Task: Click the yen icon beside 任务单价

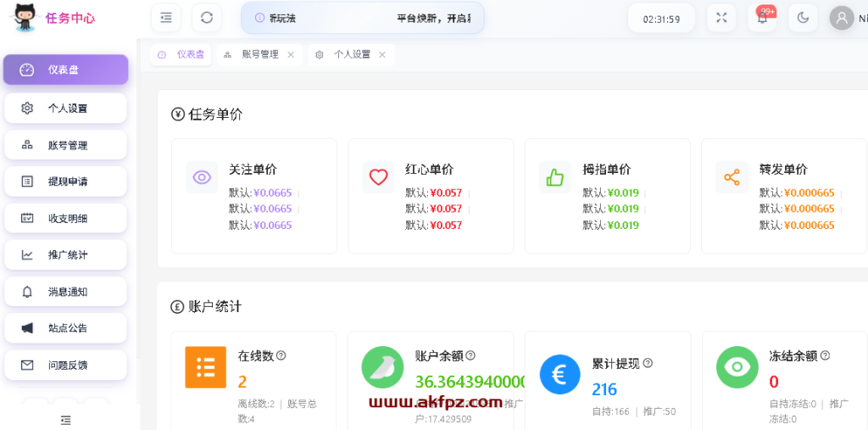Action: coord(178,114)
